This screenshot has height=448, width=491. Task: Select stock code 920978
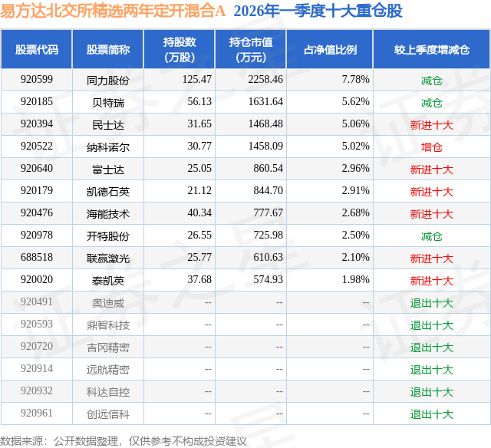[37, 235]
